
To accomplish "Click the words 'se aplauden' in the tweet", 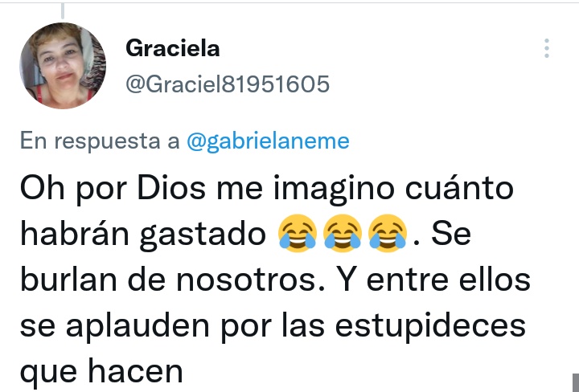I will pos(115,327).
